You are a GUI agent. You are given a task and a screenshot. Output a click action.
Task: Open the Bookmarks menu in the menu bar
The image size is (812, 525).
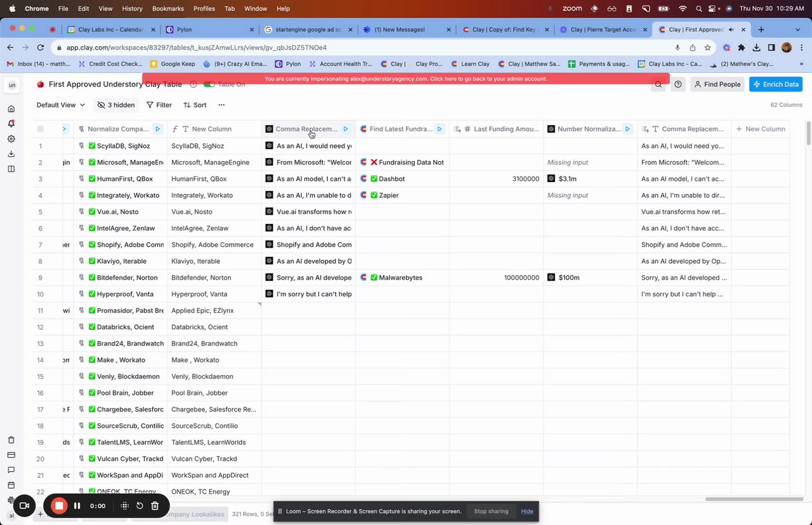168,8
